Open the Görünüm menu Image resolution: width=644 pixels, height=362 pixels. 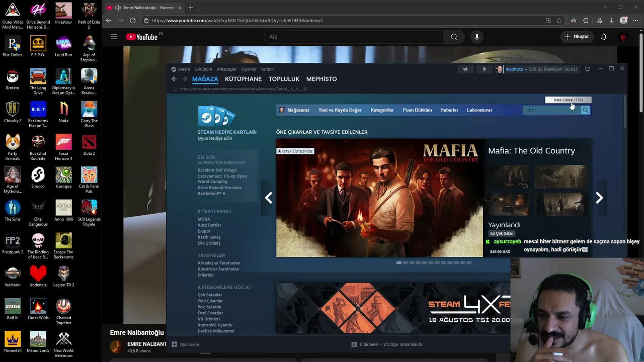203,69
